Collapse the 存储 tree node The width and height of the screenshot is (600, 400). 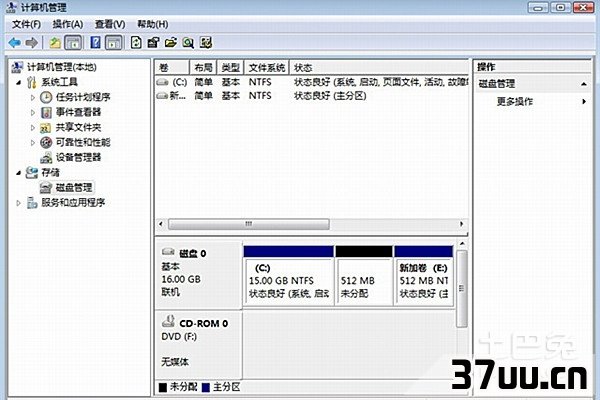click(x=18, y=173)
